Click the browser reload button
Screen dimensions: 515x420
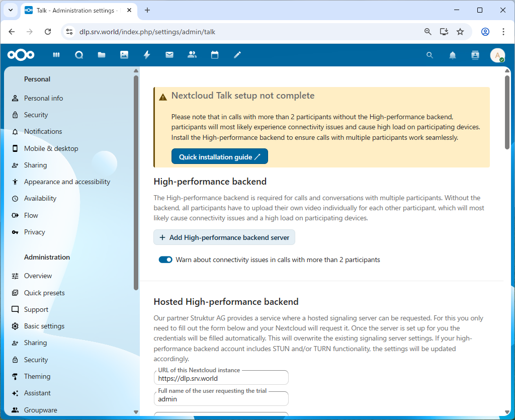[x=48, y=32]
